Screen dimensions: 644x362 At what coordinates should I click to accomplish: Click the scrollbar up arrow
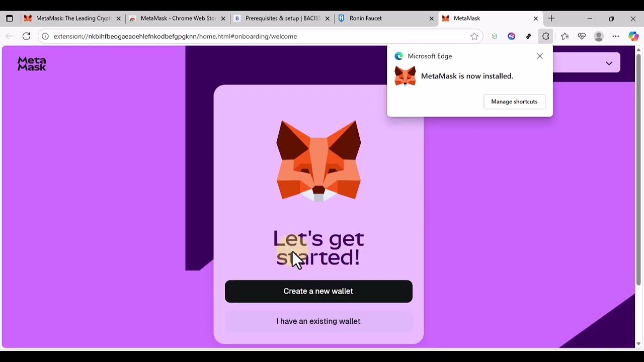pyautogui.click(x=638, y=49)
